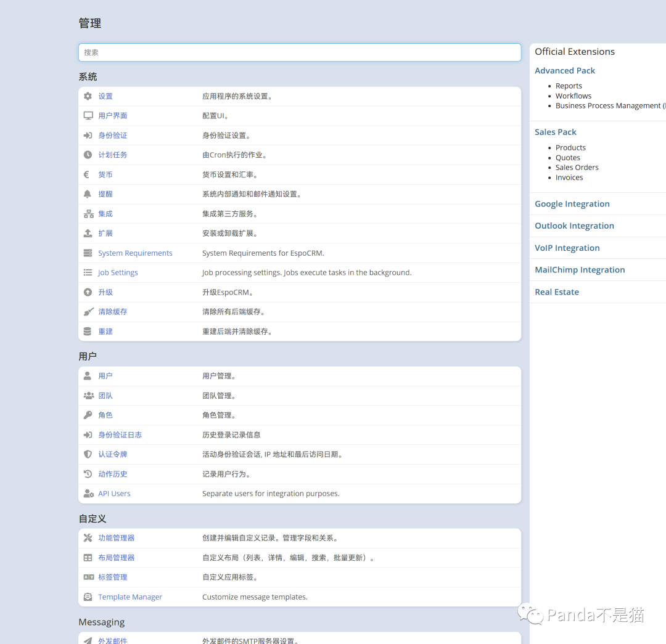Click the "Quotes" list item

coord(567,158)
